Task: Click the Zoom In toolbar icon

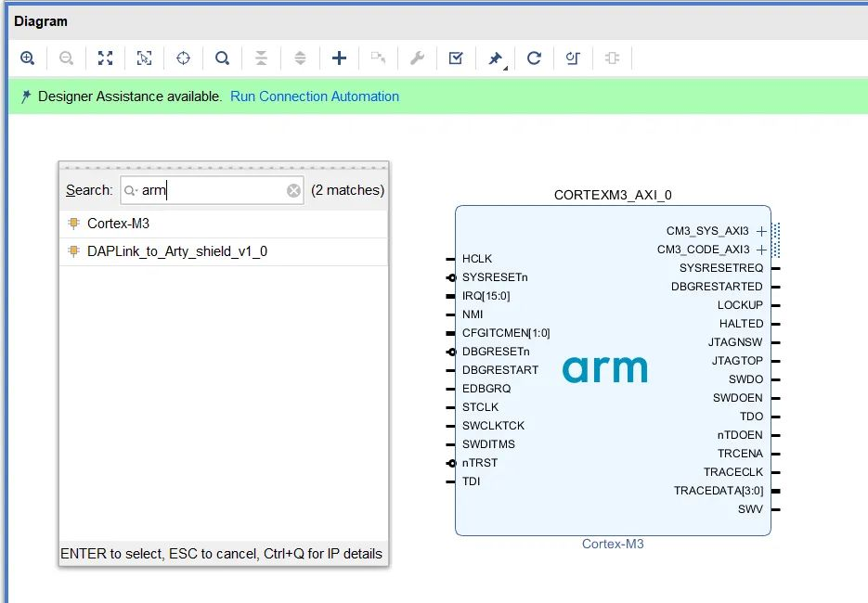Action: pos(27,58)
